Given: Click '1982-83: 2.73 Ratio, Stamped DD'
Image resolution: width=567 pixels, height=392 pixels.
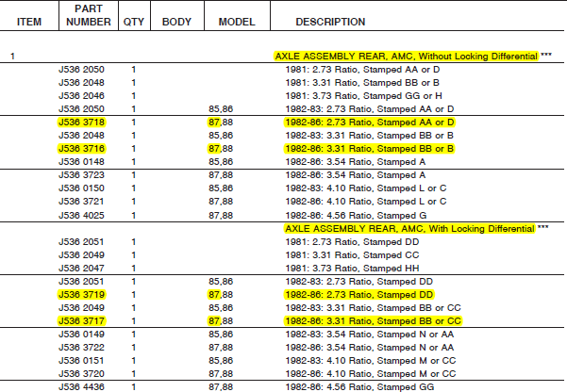Looking at the screenshot, I should click(359, 282).
